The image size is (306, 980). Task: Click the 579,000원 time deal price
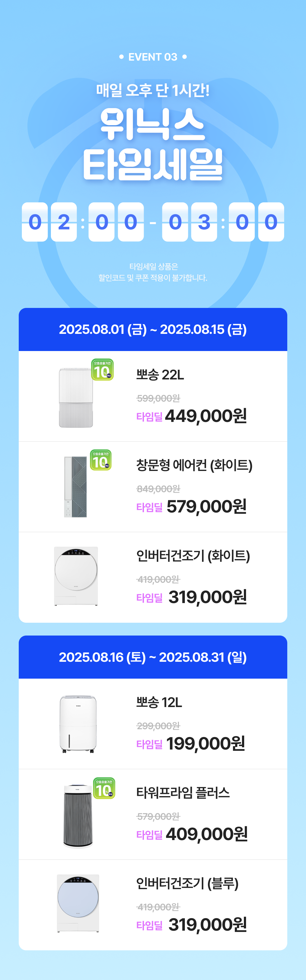pos(207,506)
